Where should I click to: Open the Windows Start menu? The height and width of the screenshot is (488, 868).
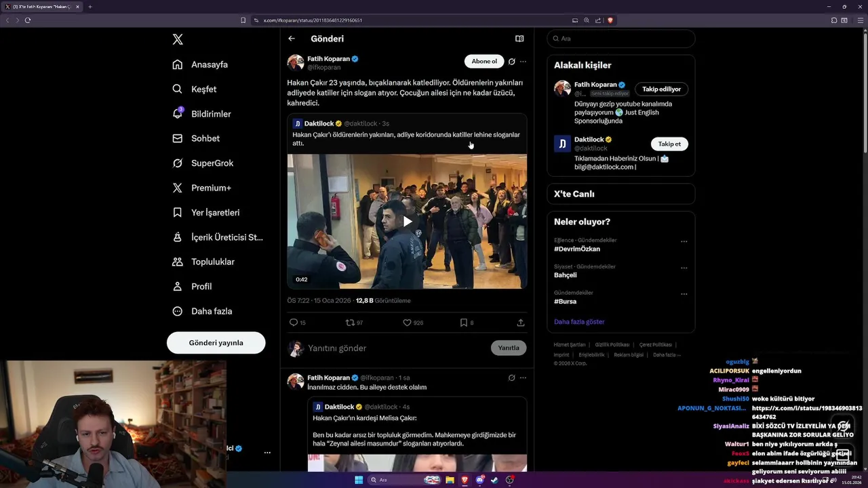point(359,480)
